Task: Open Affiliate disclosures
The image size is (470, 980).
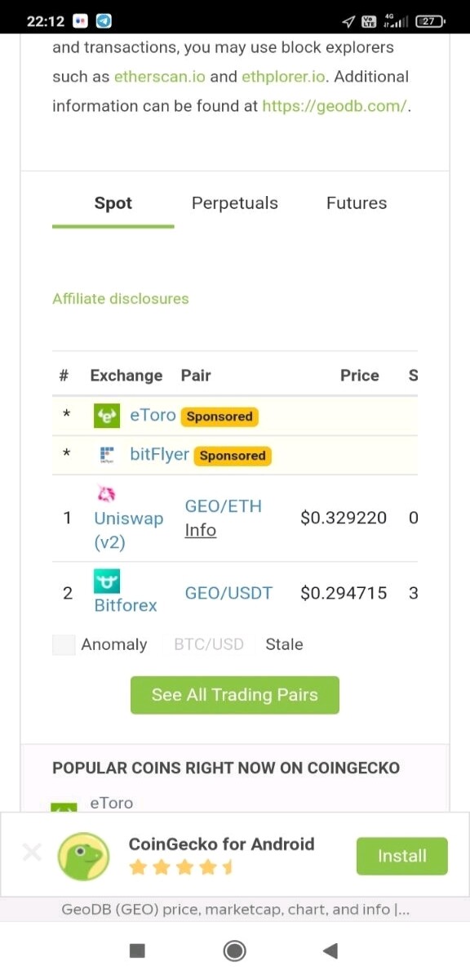Action: coord(121,299)
